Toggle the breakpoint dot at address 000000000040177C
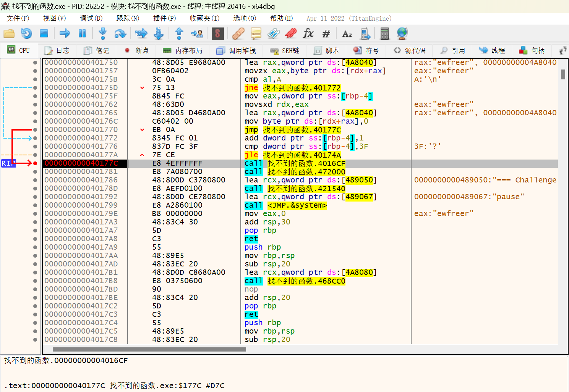The image size is (569, 392). pos(35,163)
